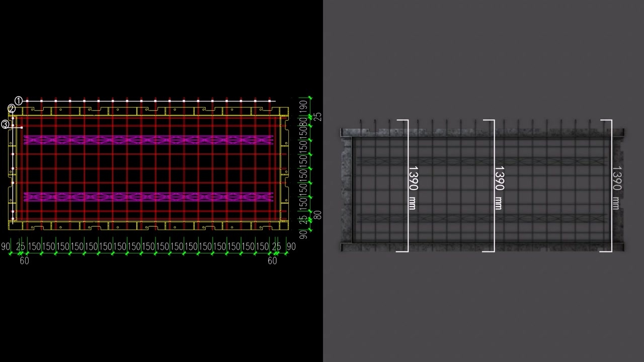This screenshot has height=362, width=644.
Task: Click the "25" label beside the vertical 190
Action: 317,117
